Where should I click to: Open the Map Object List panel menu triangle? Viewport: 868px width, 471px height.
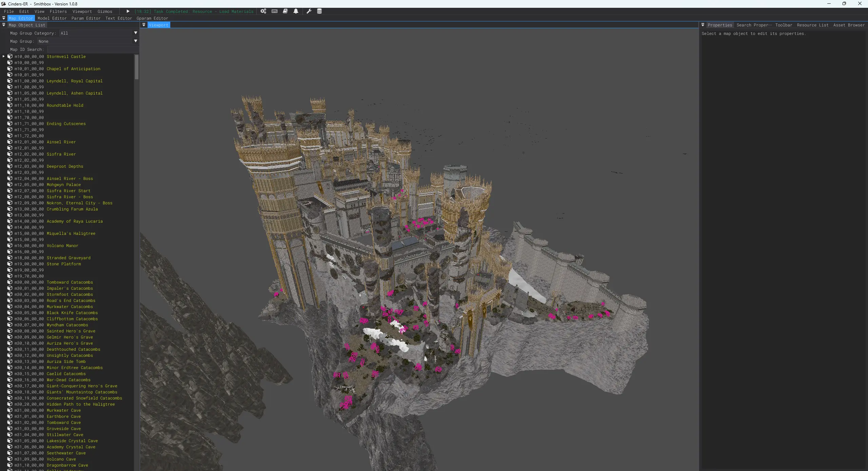(x=4, y=25)
